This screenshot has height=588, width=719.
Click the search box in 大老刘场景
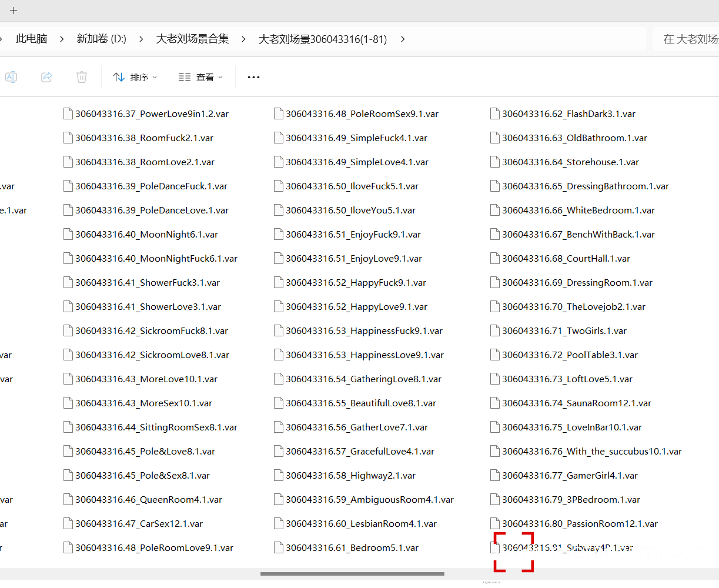click(685, 39)
